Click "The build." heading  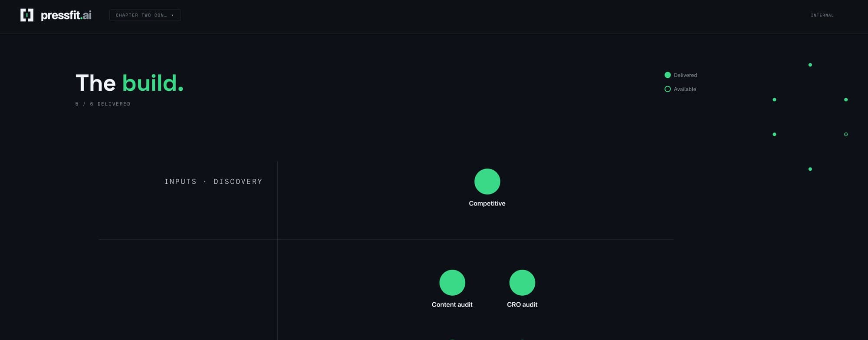pos(129,83)
